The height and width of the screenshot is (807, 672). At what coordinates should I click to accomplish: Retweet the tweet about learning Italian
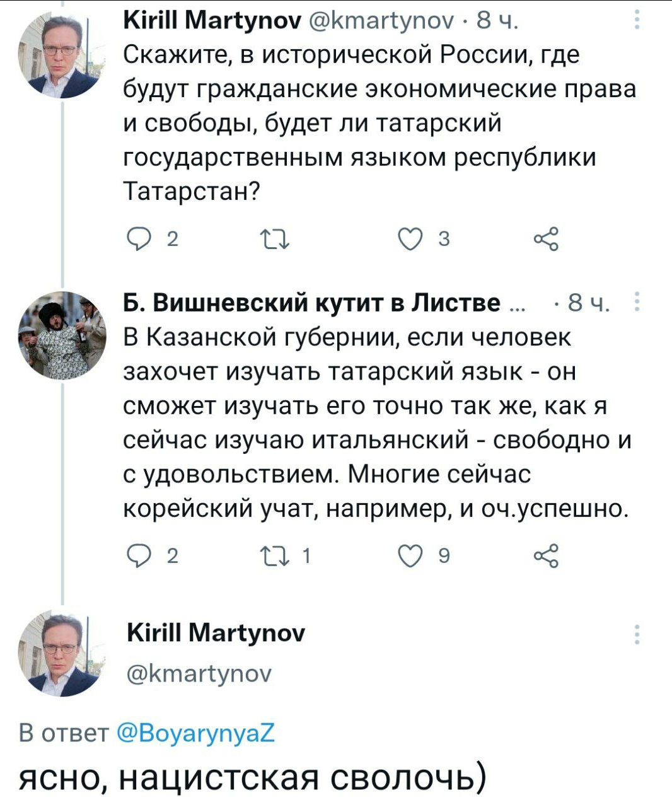pyautogui.click(x=275, y=555)
